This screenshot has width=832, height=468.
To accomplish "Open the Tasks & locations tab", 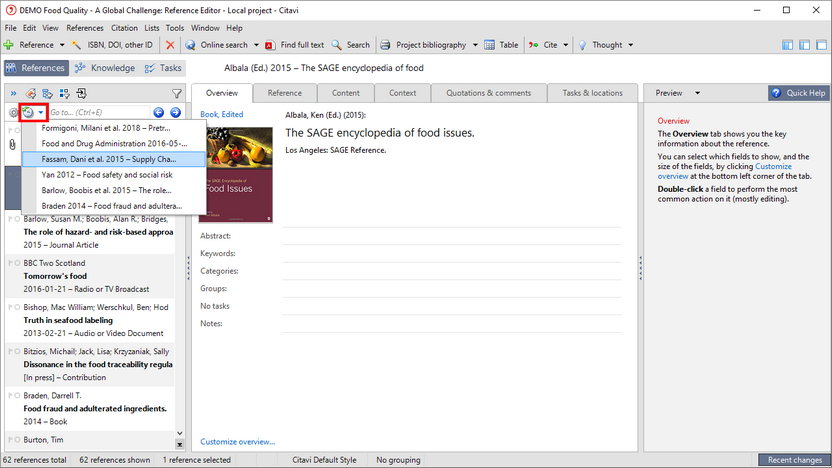I will point(593,93).
